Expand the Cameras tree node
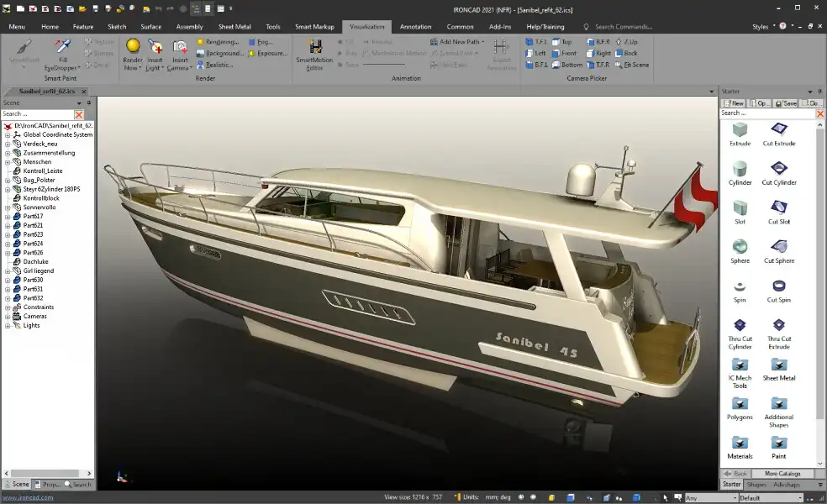 pos(8,317)
